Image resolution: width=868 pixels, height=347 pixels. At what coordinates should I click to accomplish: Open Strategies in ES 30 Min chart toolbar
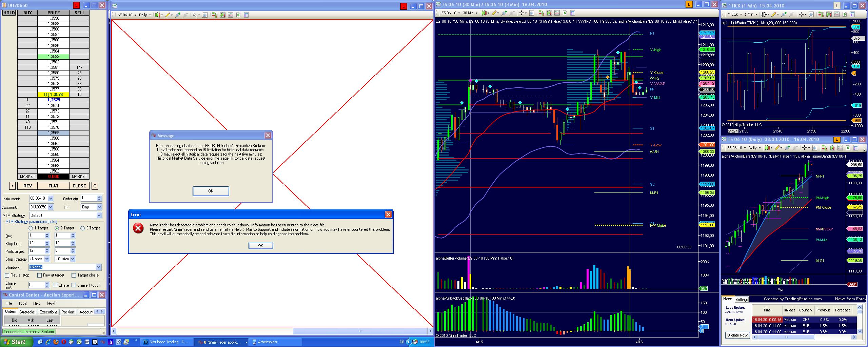pos(565,13)
